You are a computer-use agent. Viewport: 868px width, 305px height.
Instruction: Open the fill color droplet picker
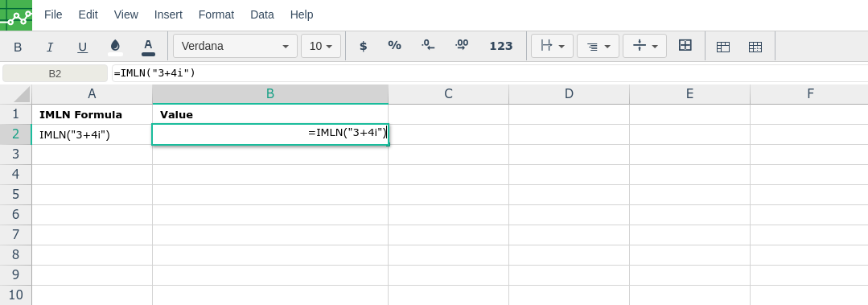click(115, 47)
